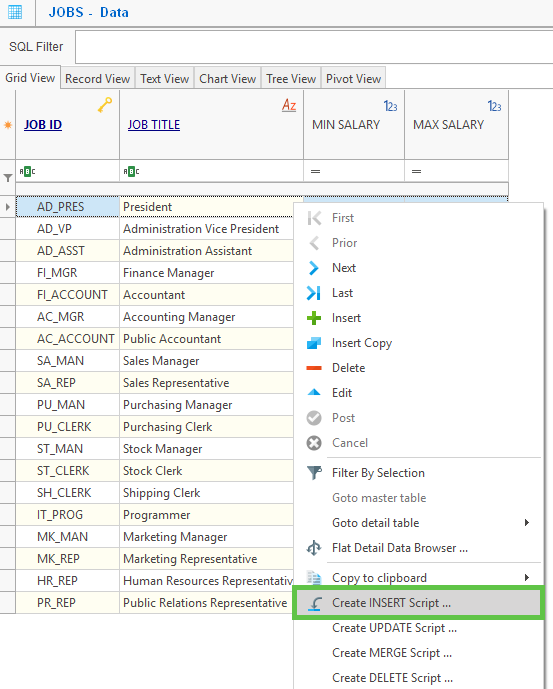Select Filter By Selection menu entry
The image size is (553, 689).
417,473
